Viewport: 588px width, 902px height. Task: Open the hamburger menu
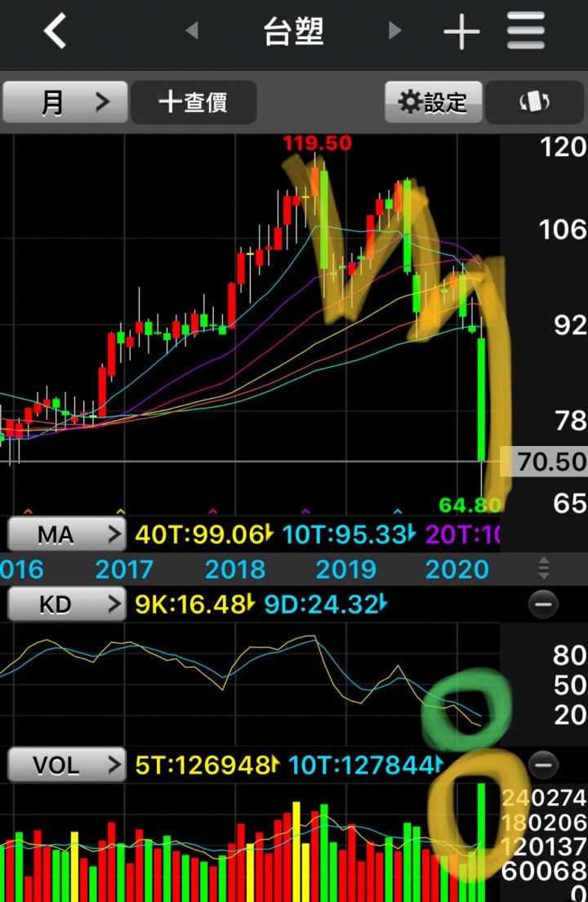[x=525, y=30]
